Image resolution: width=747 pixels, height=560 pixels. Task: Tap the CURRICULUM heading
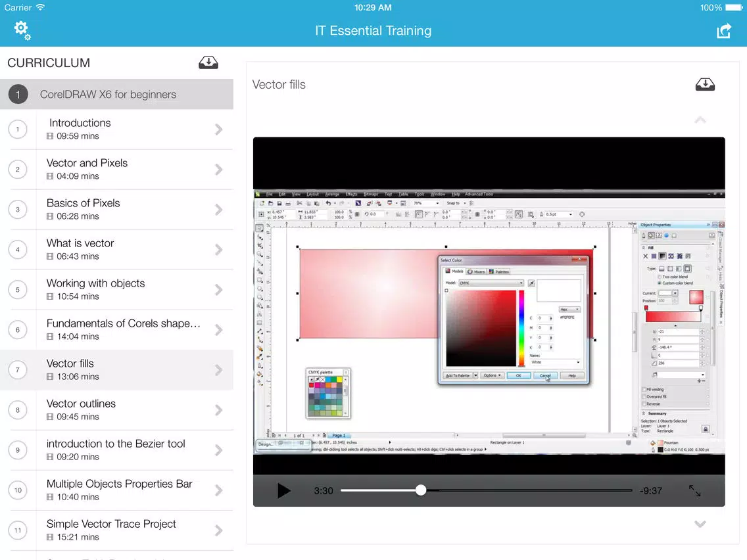(49, 63)
